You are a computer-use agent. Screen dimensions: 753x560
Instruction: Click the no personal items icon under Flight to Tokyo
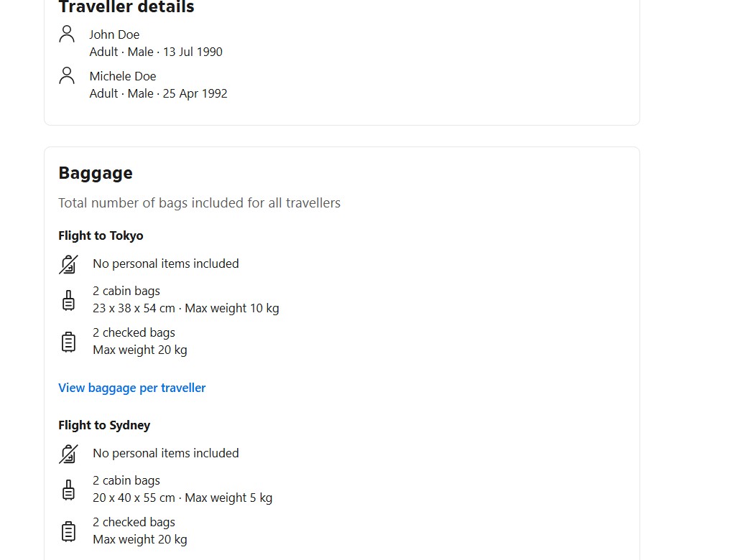coord(68,264)
